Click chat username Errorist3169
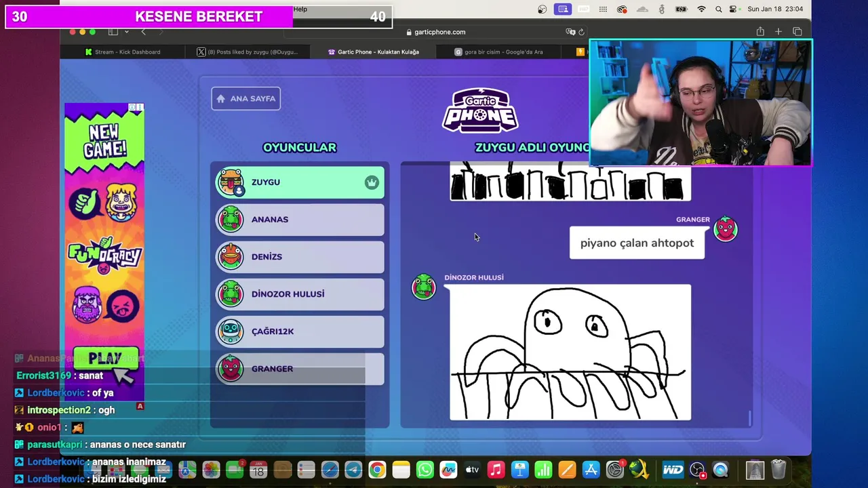Viewport: 868px width, 488px height. 44,375
